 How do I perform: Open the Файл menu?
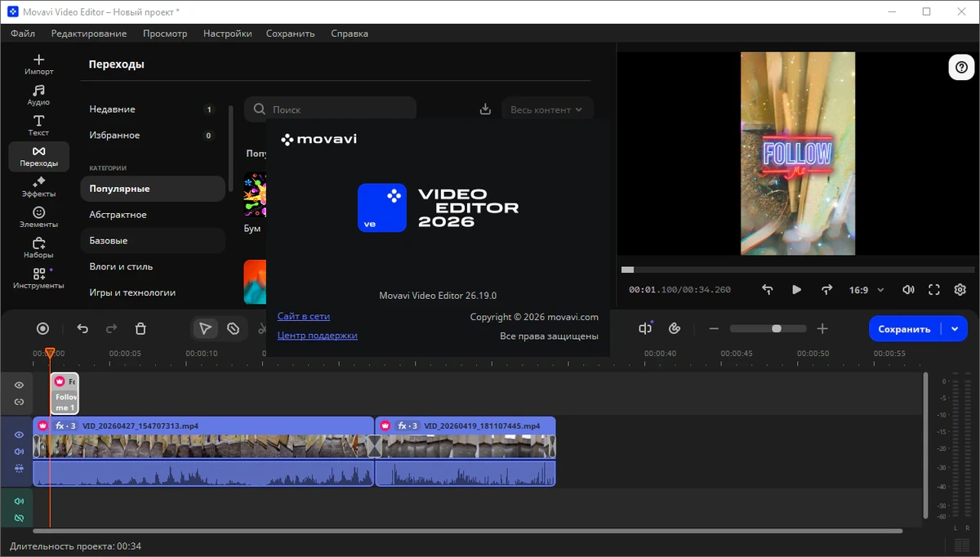[x=23, y=33]
